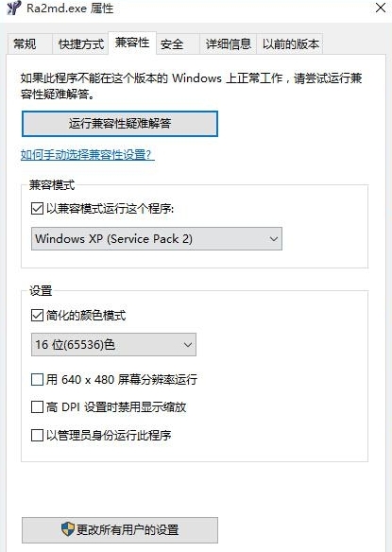The height and width of the screenshot is (552, 392).
Task: Tick the 以管理员身份运行此程序 checkbox
Action: [37, 435]
